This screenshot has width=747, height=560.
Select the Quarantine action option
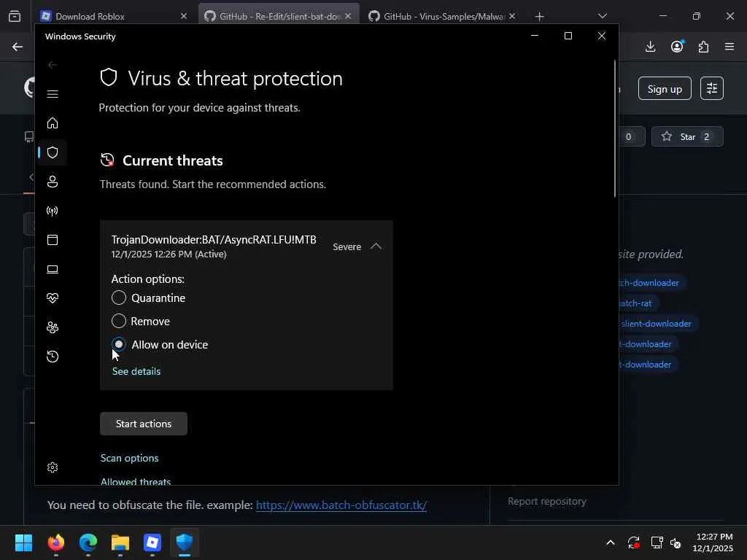pyautogui.click(x=119, y=297)
